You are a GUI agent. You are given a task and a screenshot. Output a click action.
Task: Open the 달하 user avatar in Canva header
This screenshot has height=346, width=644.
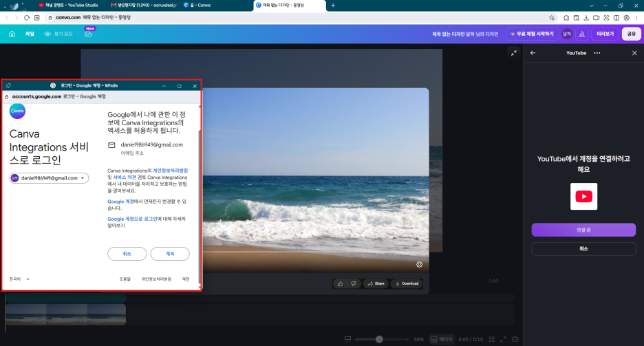click(567, 34)
